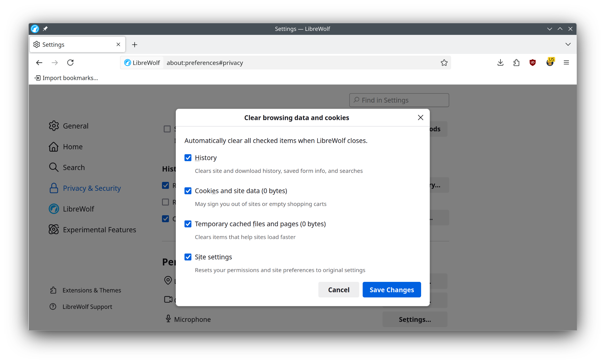Cancel the clear data dialog
The image size is (605, 364).
[339, 290]
